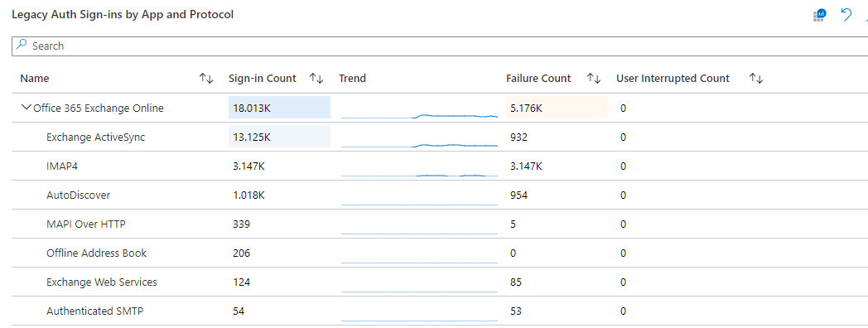Click the 339 sign-in count cell
This screenshot has width=868, height=328.
pyautogui.click(x=241, y=224)
